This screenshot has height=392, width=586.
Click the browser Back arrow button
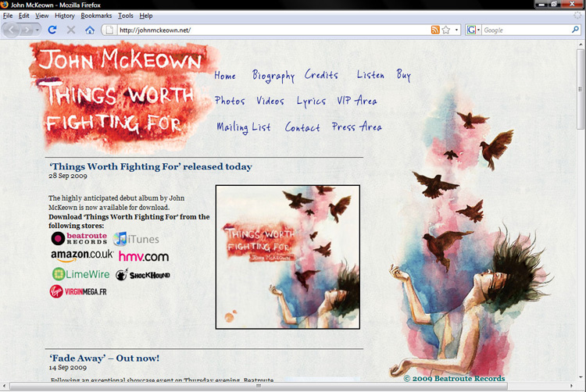11,30
